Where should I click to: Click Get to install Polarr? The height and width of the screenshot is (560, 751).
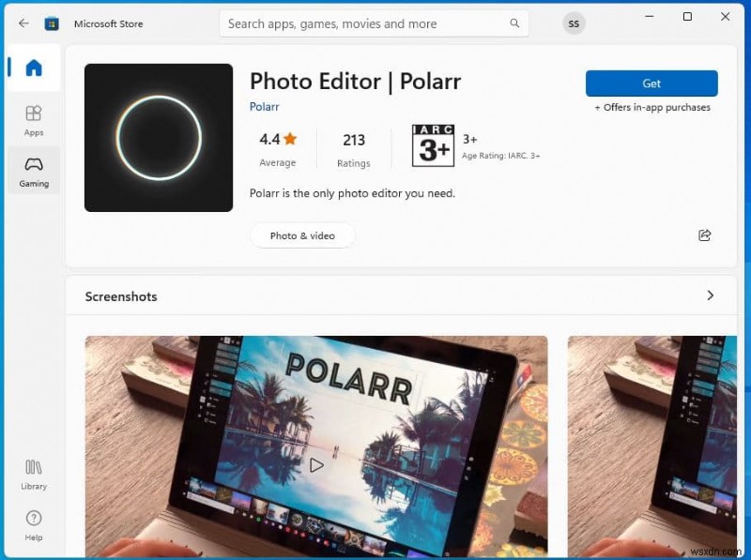[x=651, y=83]
